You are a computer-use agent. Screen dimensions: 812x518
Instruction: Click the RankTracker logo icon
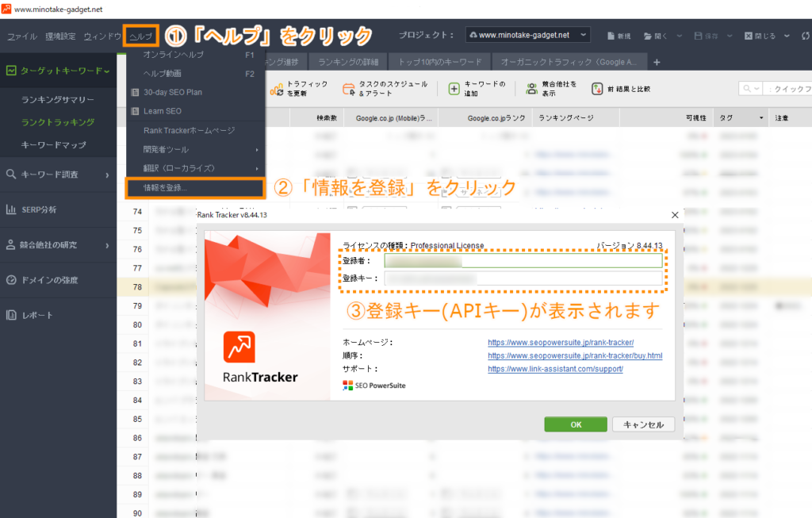239,347
